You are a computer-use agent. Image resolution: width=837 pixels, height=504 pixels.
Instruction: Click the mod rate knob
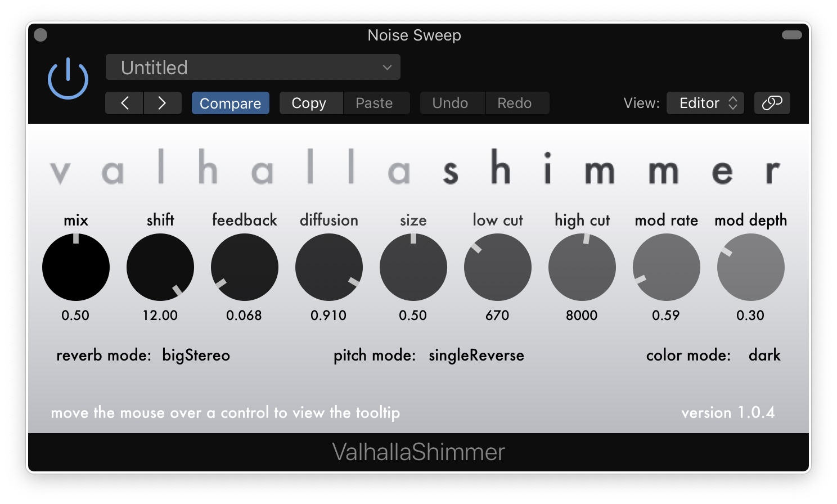[667, 267]
